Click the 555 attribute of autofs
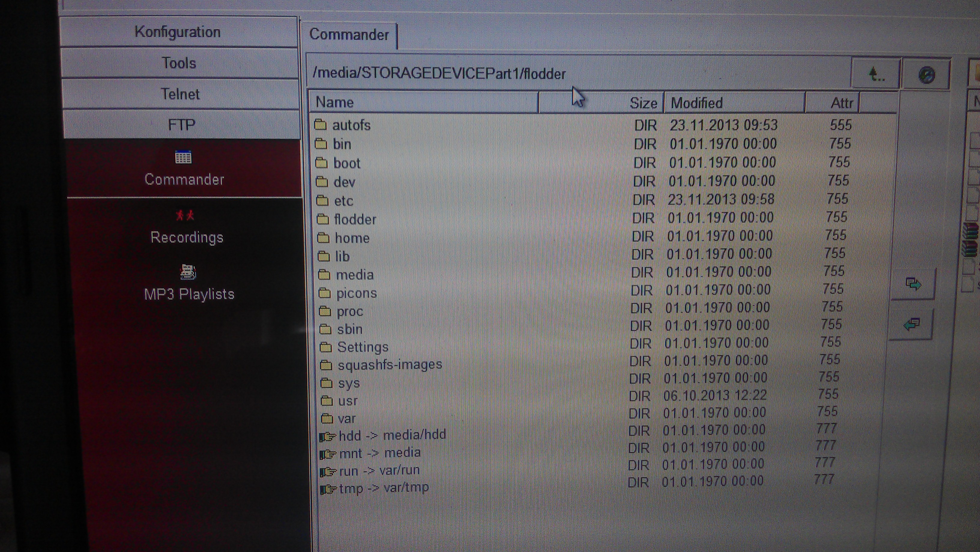This screenshot has width=980, height=552. pos(840,125)
